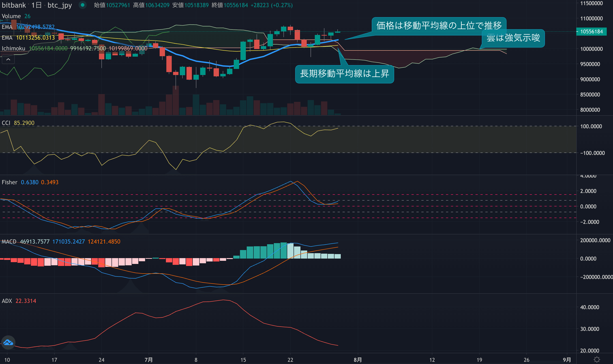Select the blue EMA indicator label

click(7, 27)
